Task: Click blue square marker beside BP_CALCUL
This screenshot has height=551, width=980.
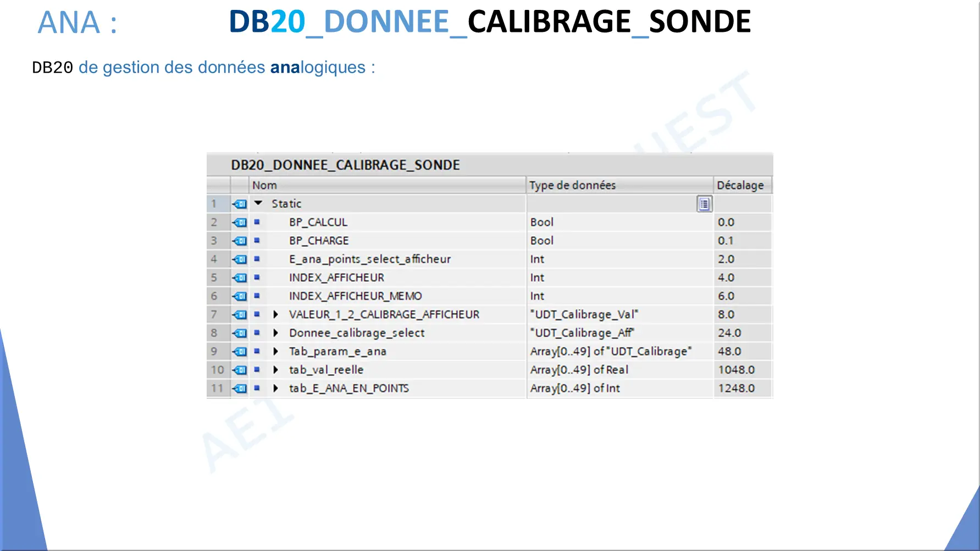Action: tap(257, 222)
